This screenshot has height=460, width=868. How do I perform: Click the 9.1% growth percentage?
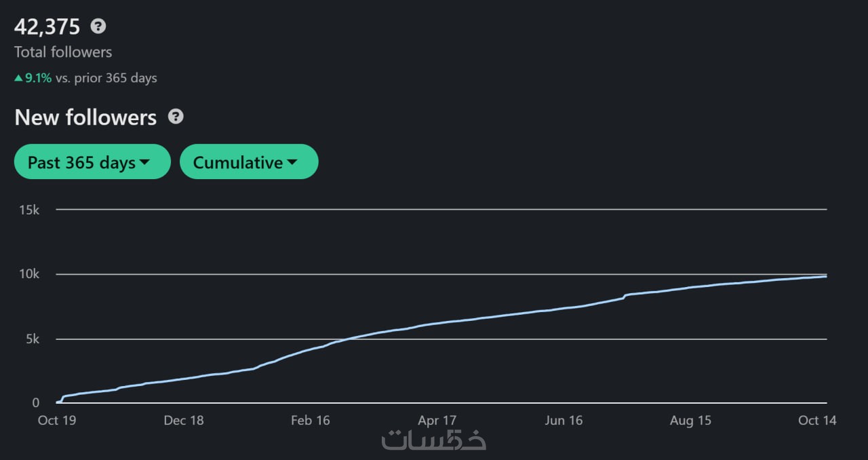(x=38, y=78)
